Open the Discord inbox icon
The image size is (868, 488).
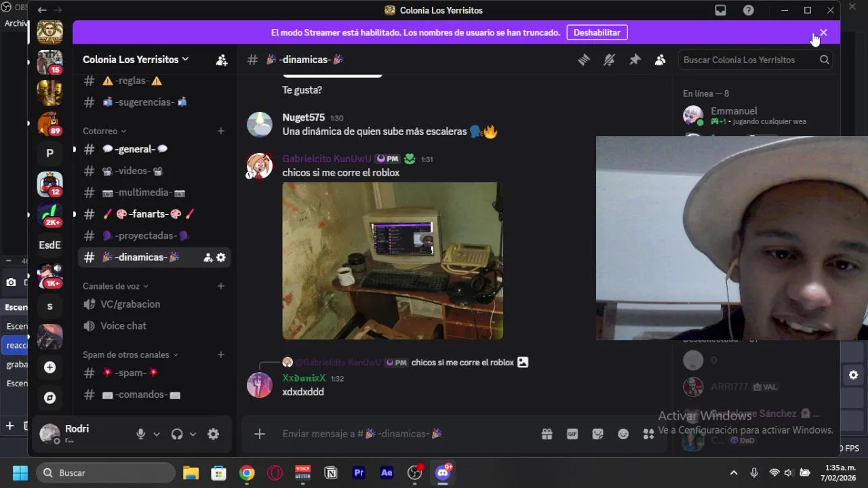point(721,10)
